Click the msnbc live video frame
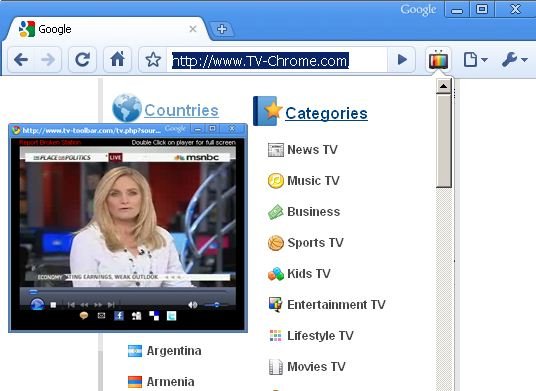536x391 pixels. point(128,217)
